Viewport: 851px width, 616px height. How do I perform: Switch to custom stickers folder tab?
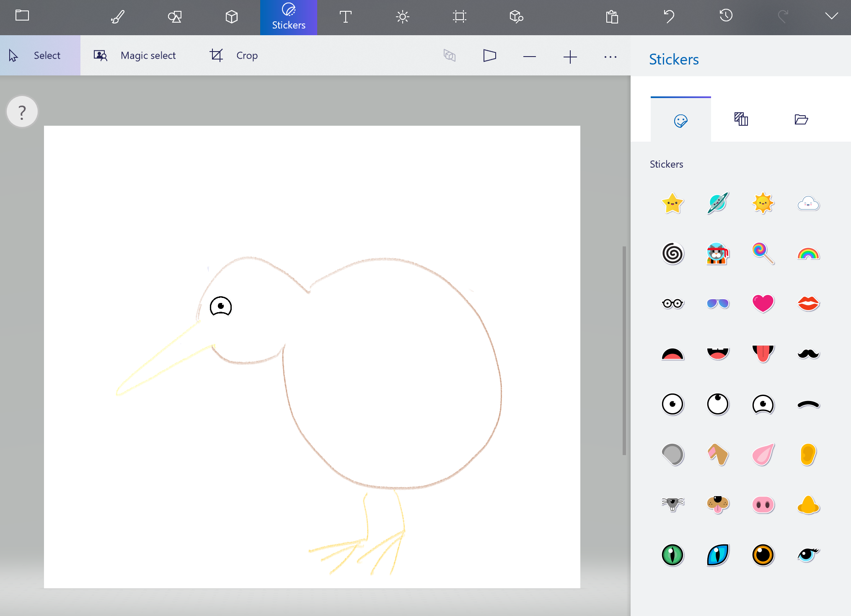tap(801, 119)
